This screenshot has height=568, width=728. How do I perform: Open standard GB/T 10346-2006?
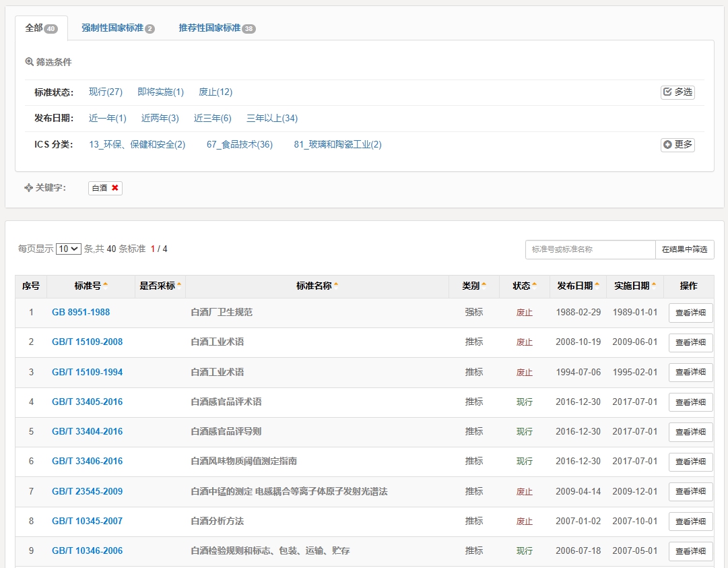88,550
